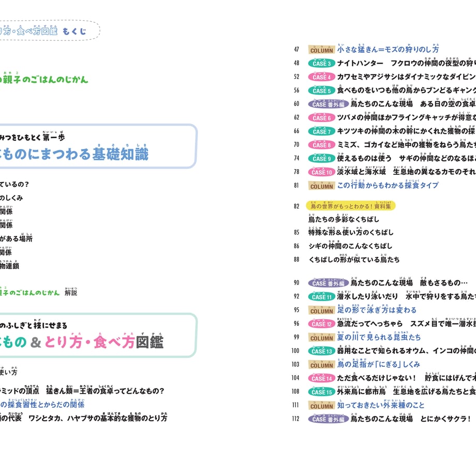
Task: Click the line '鳥たちのこんな現場 敵もさるもの…'
Action: pyautogui.click(x=409, y=282)
